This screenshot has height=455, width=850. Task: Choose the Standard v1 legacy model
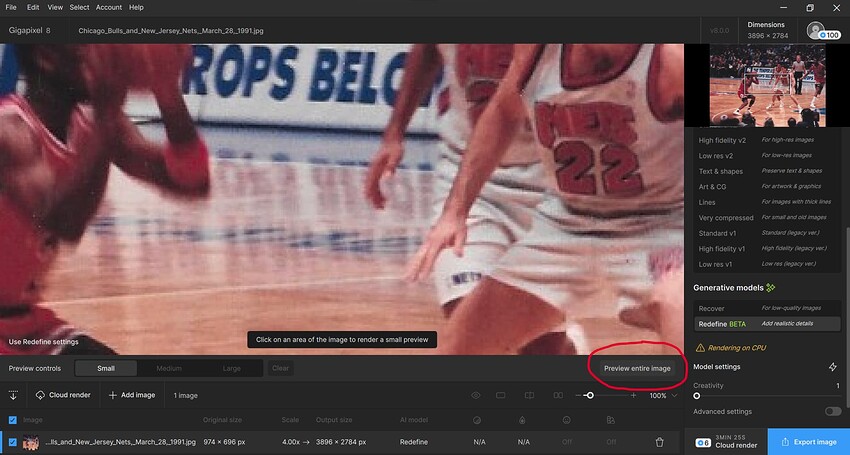coord(767,233)
